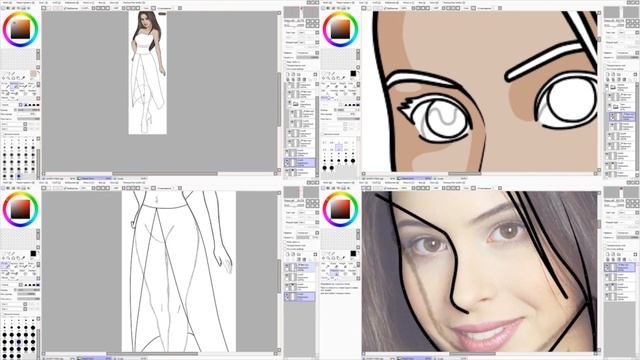Select the highlighted brush tool in top-left tool tray
This screenshot has width=640, height=360.
pos(14,86)
